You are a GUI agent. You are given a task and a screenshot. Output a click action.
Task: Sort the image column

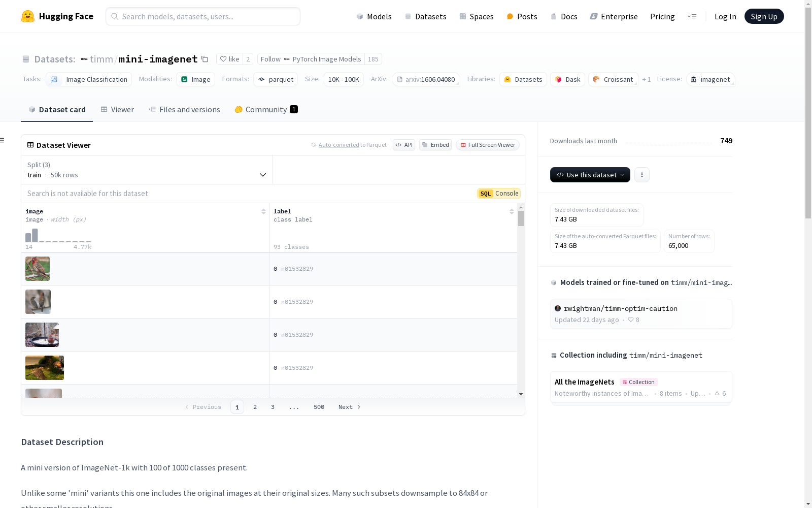coord(263,211)
